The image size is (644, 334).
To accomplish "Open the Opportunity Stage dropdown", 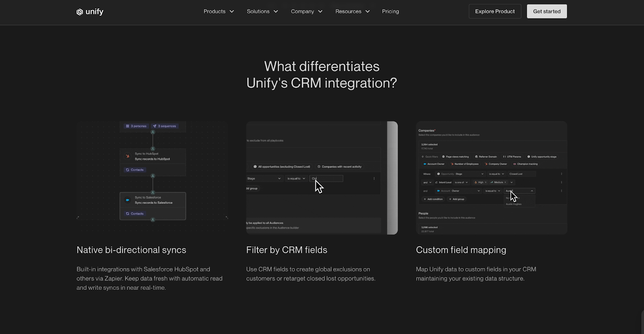I will pyautogui.click(x=460, y=174).
